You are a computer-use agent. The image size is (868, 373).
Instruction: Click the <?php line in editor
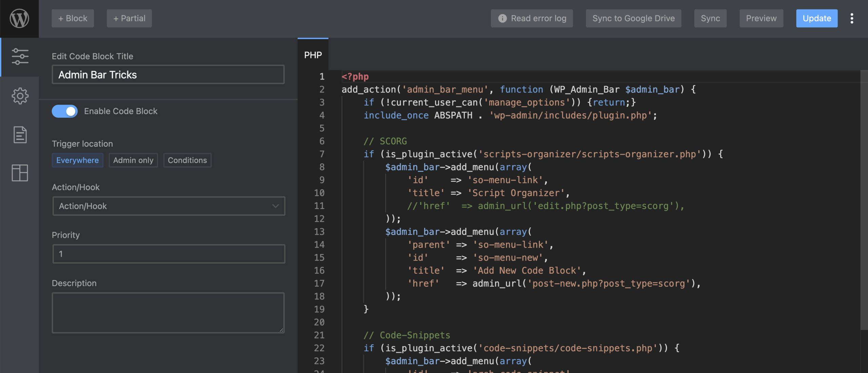click(355, 77)
